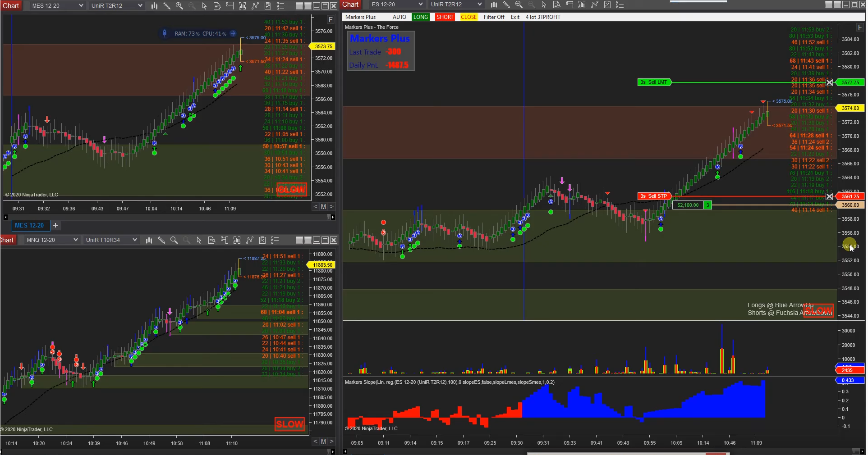Open the UniR T10R34 interval dropdown
The height and width of the screenshot is (455, 868).
coord(111,240)
